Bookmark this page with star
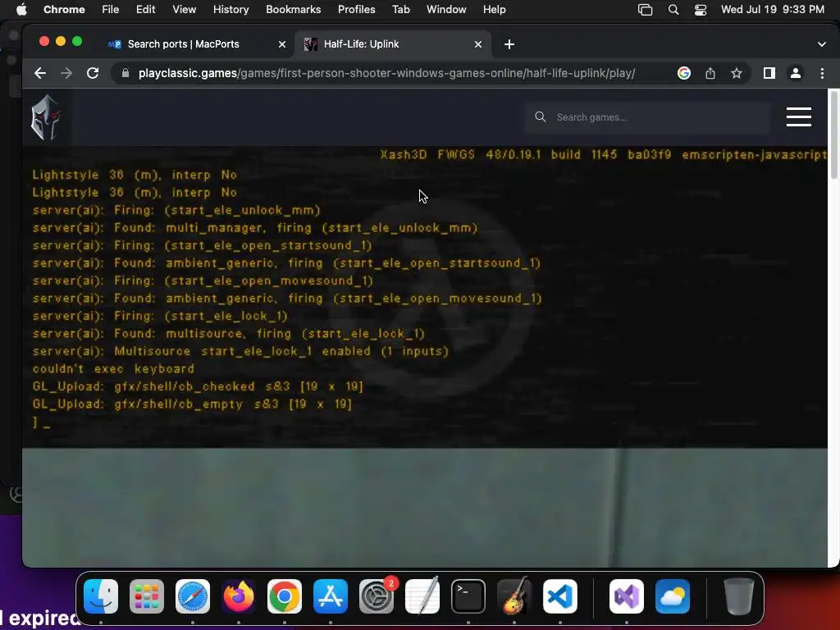Viewport: 840px width, 630px height. [x=737, y=73]
